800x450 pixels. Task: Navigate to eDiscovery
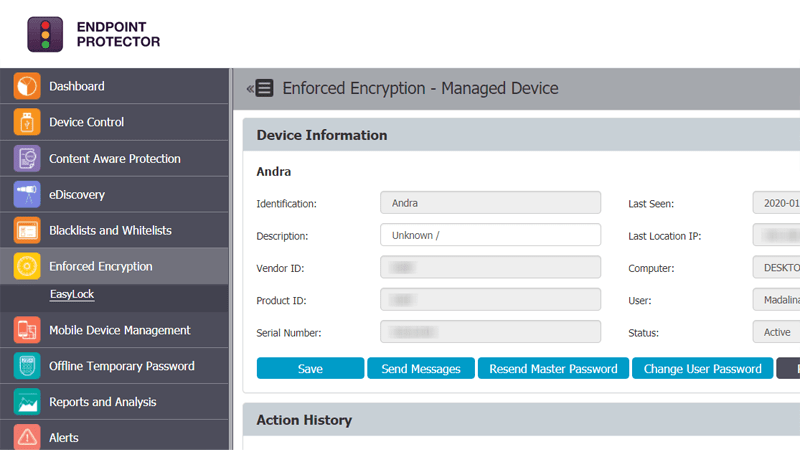point(114,194)
